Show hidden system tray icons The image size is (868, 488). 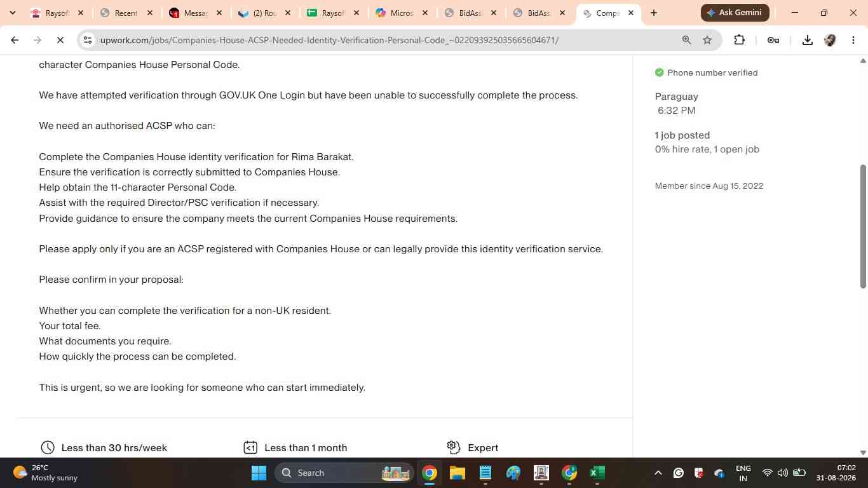pyautogui.click(x=658, y=473)
